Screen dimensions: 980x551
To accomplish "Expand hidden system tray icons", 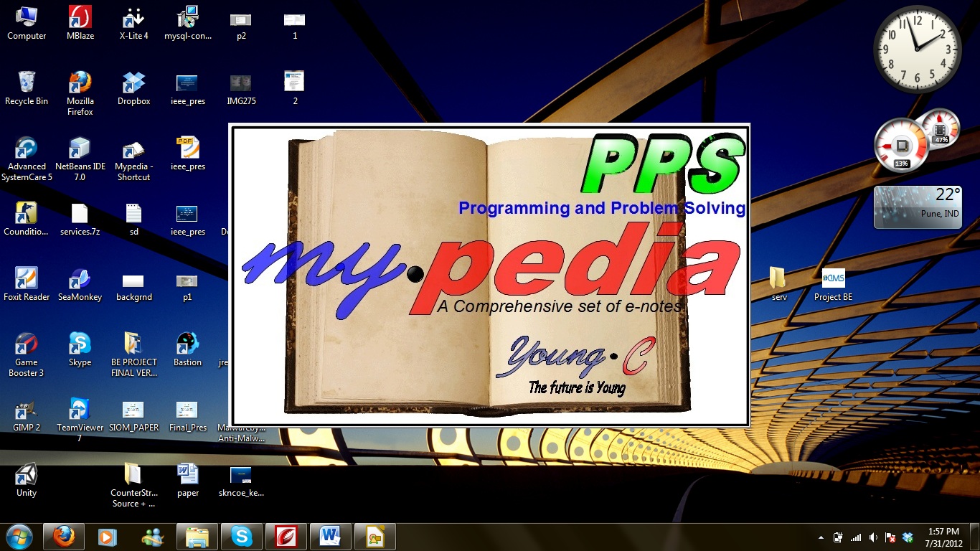I will [x=821, y=537].
